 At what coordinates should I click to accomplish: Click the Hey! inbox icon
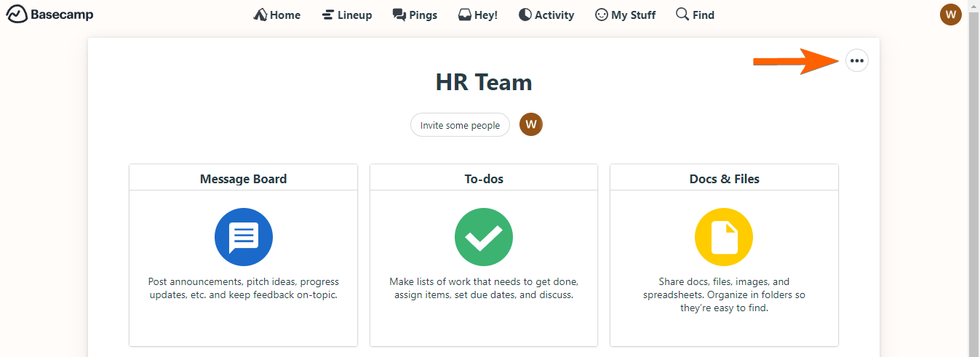point(465,15)
